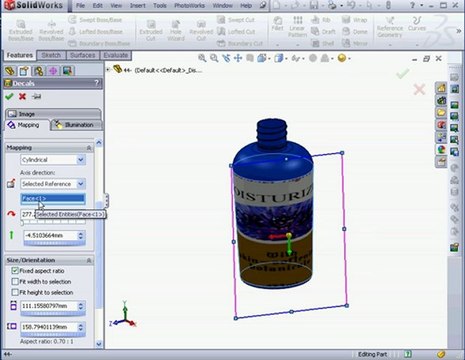Image resolution: width=465 pixels, height=360 pixels.
Task: Open the PhotoWorks menu
Action: coord(190,6)
